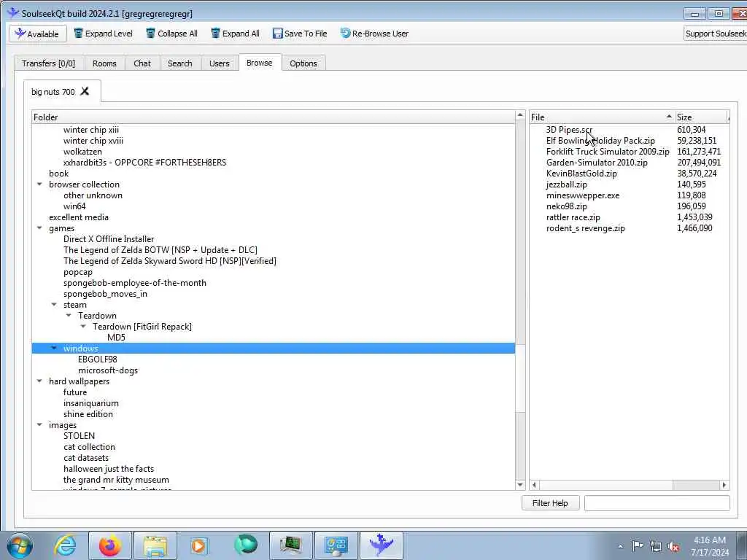Open Windows Explorer from the taskbar
This screenshot has width=747, height=560.
pyautogui.click(x=155, y=545)
